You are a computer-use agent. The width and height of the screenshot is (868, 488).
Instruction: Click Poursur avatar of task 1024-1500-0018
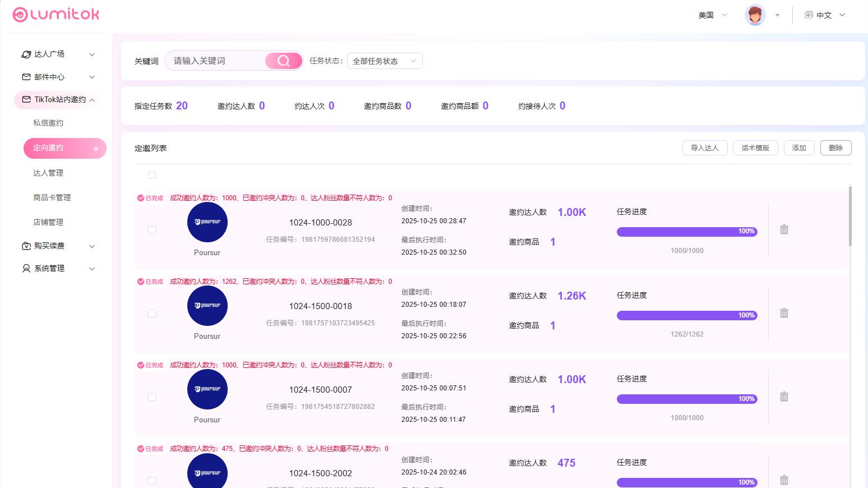[x=207, y=306]
